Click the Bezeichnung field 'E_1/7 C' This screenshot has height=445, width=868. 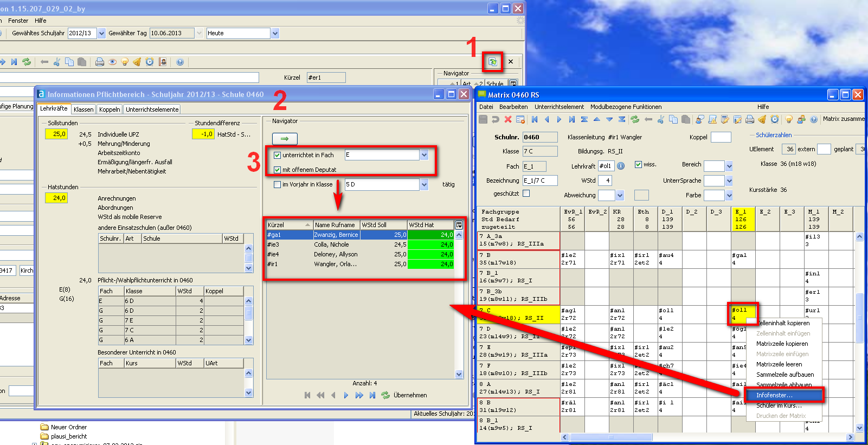539,180
